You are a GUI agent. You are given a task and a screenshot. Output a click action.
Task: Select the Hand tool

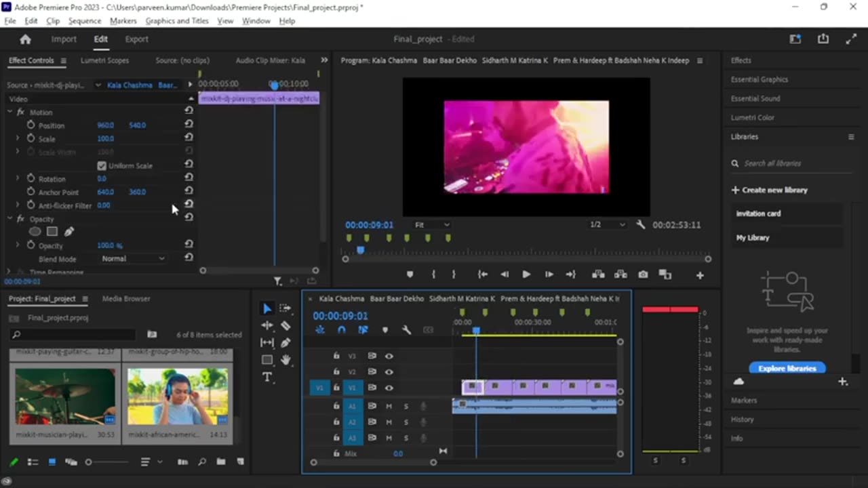[x=285, y=360]
